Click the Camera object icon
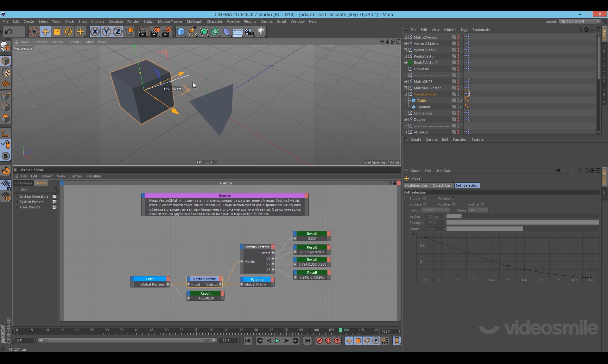This screenshot has height=364, width=608. pyautogui.click(x=250, y=32)
